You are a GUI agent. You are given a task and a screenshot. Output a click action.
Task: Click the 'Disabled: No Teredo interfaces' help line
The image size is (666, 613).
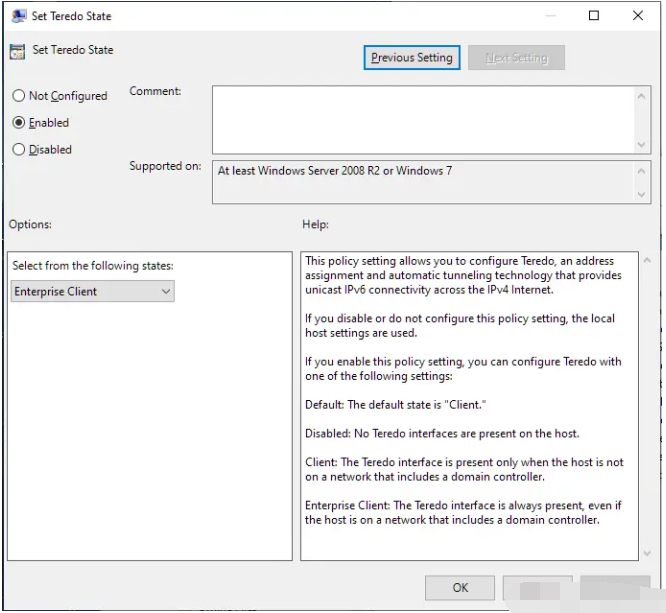(442, 433)
